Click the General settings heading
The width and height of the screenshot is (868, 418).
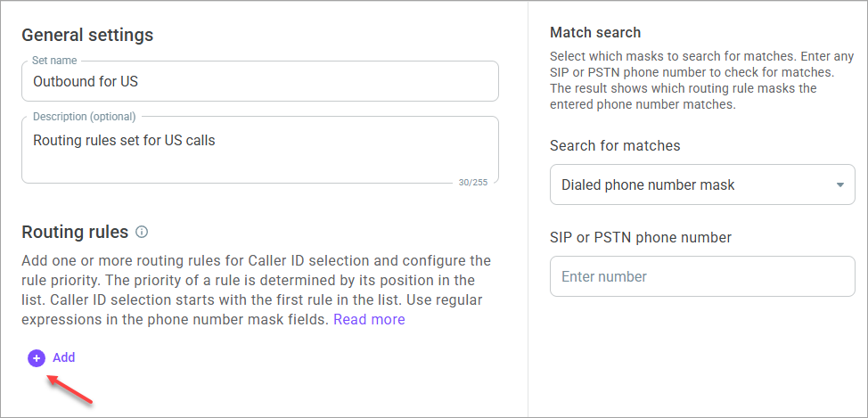click(x=87, y=35)
